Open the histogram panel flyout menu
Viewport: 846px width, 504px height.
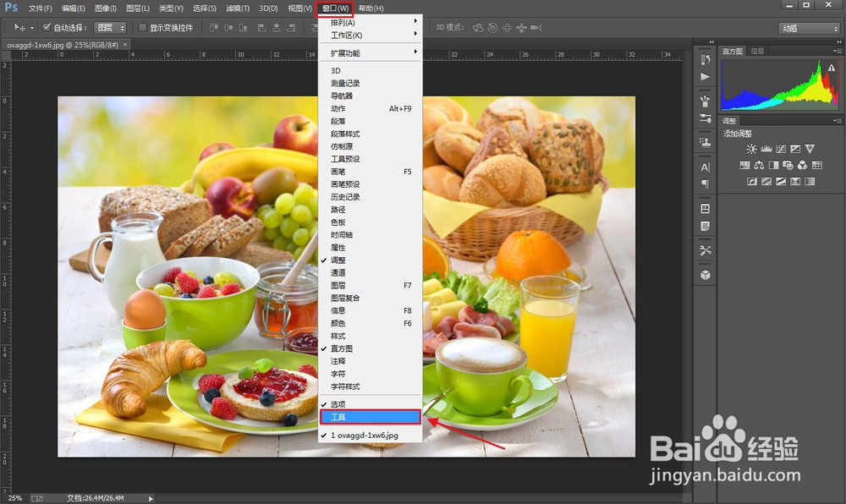click(x=837, y=51)
